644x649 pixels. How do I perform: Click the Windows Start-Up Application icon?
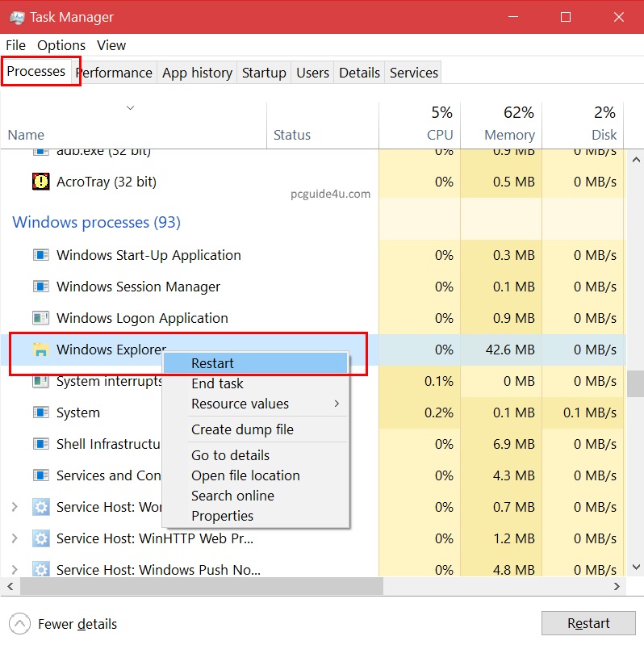(x=40, y=255)
